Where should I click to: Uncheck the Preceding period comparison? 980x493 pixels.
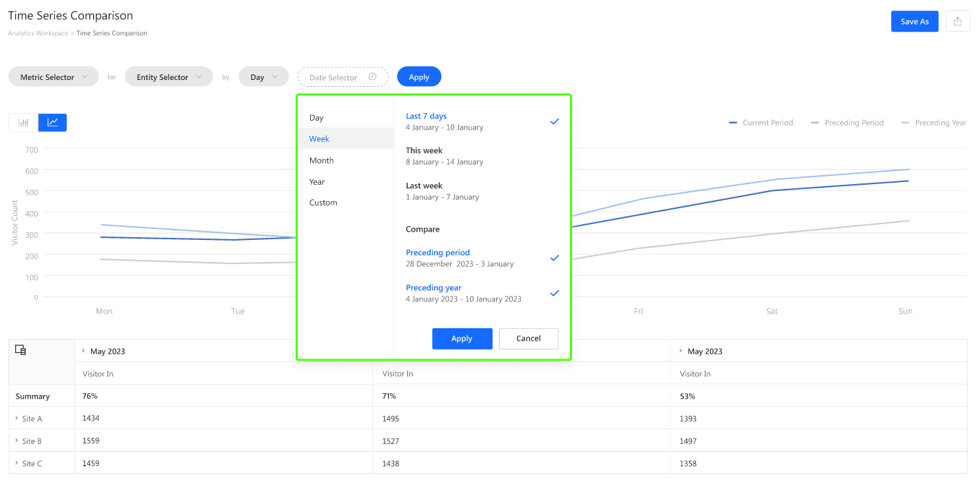[554, 258]
